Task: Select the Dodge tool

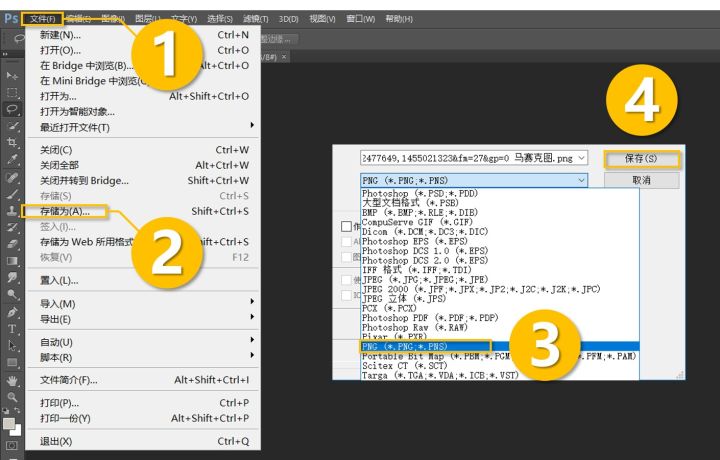Action: click(x=12, y=294)
